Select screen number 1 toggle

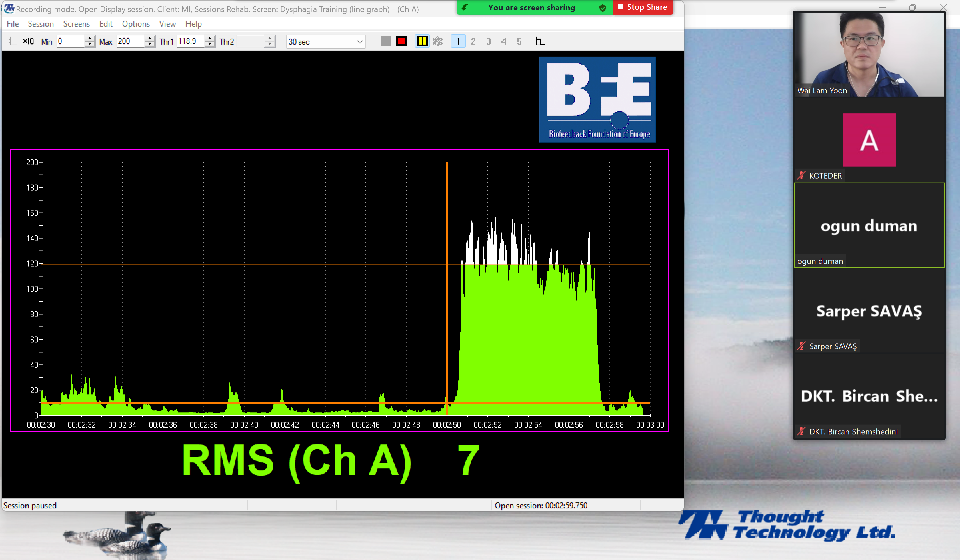point(458,41)
